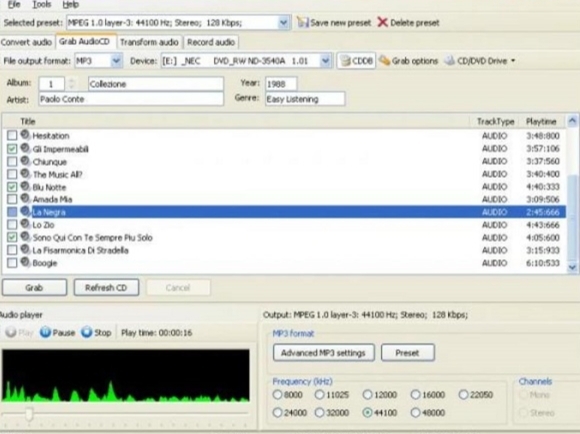
Task: Uncheck the Blu Notte track
Action: pyautogui.click(x=12, y=187)
